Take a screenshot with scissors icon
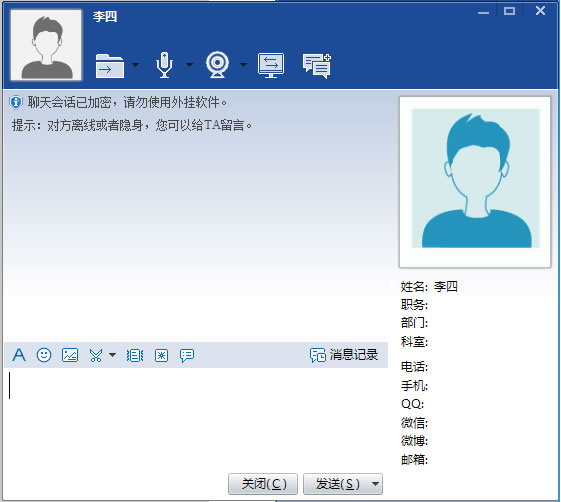Viewport: 561px width, 502px height. (x=96, y=355)
